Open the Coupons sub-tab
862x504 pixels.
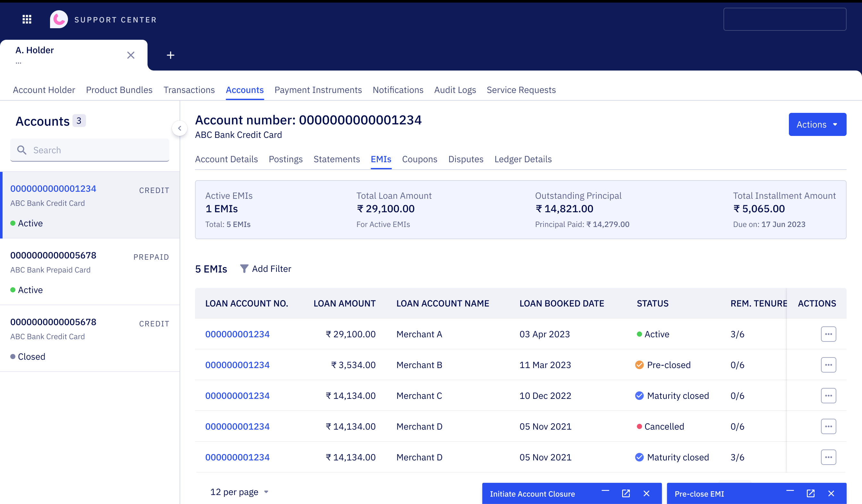[x=419, y=159]
